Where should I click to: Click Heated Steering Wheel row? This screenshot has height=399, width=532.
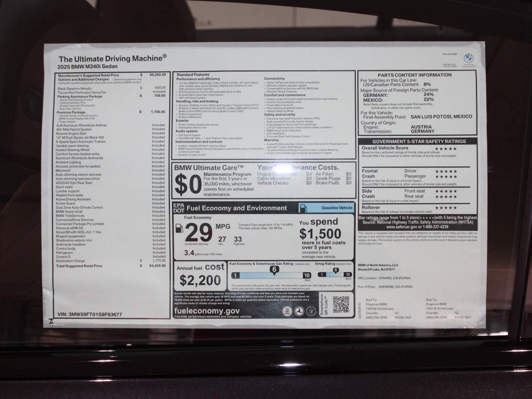111,150
